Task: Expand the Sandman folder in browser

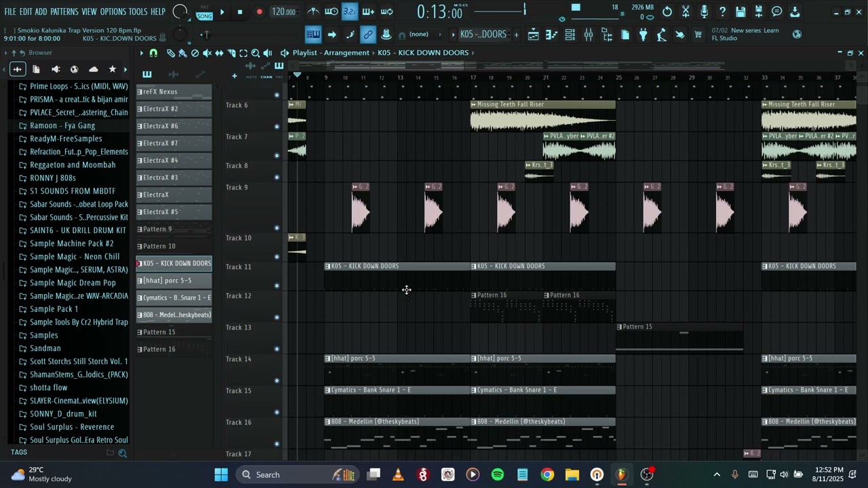Action: coord(45,348)
